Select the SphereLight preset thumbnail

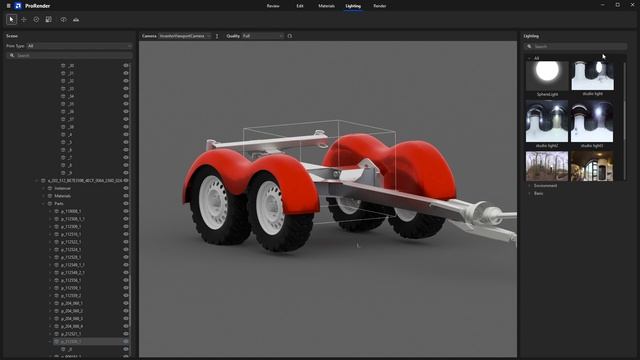point(547,76)
